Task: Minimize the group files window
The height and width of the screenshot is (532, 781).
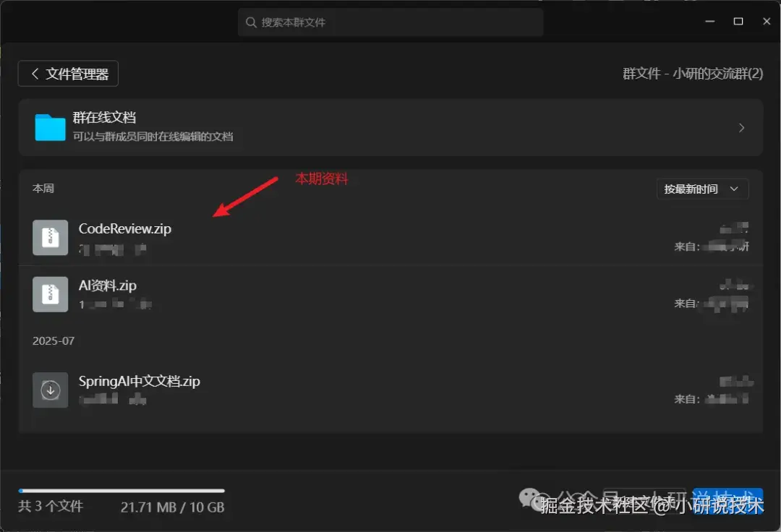Action: (x=710, y=22)
